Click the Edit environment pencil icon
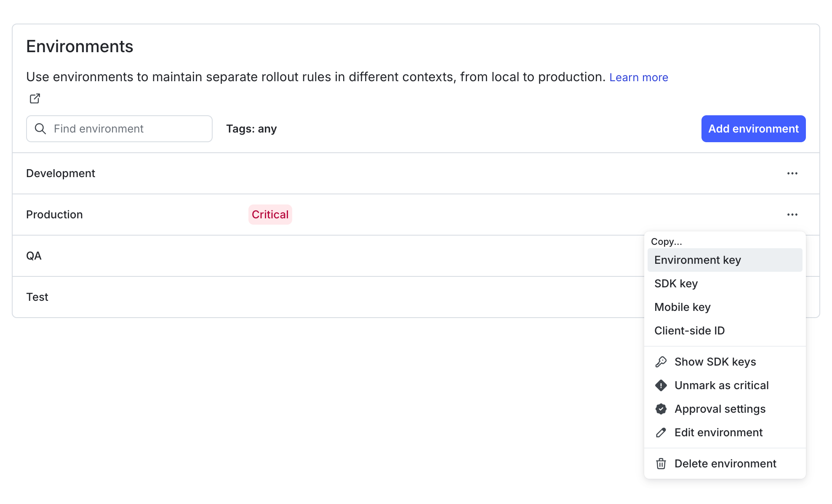Viewport: 832px width, 504px height. tap(661, 432)
